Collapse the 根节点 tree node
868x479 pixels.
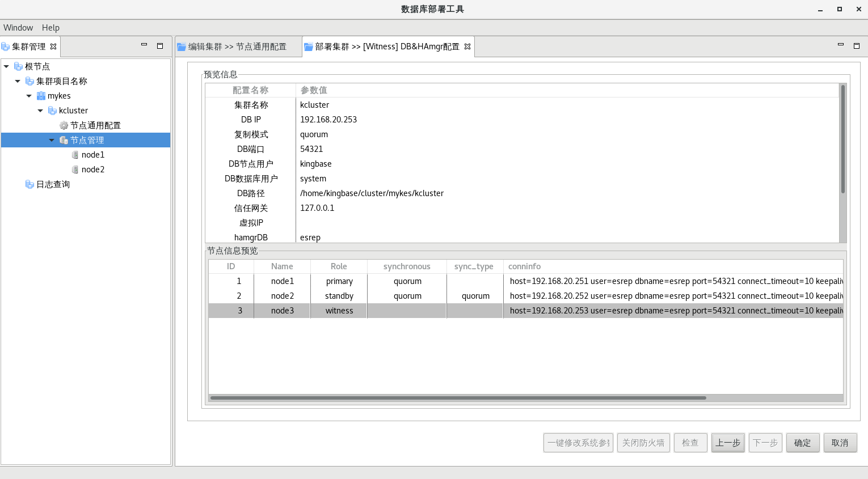[x=6, y=66]
